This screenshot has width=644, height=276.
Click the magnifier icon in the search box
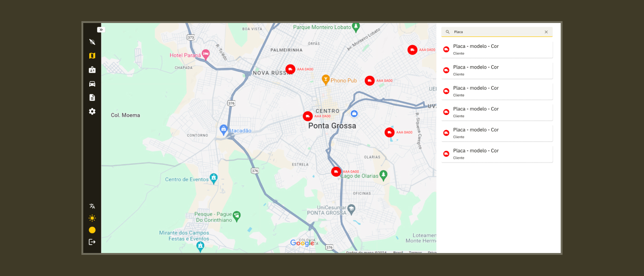[x=448, y=32]
